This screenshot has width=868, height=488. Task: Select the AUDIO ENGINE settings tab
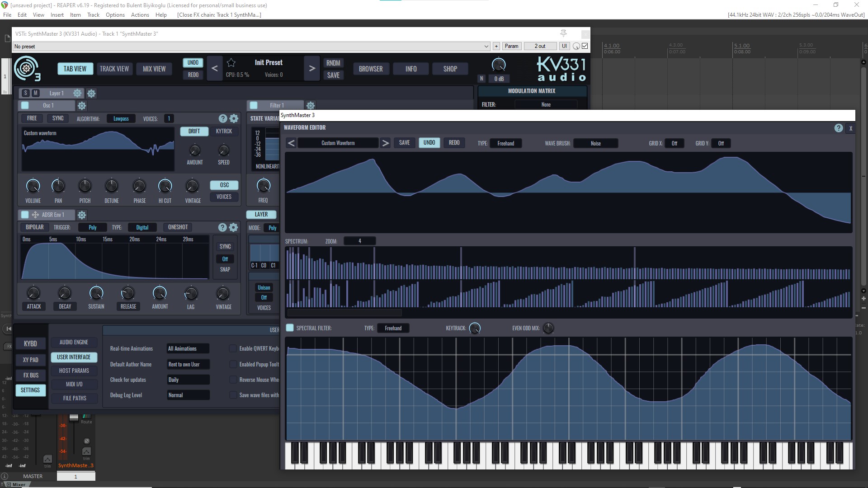pyautogui.click(x=74, y=342)
